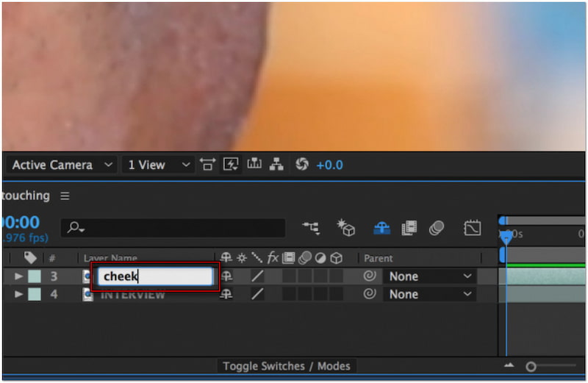Screen dimensions: 588x383
Task: Expand layer 4 properties with the triangle
Action: (19, 294)
